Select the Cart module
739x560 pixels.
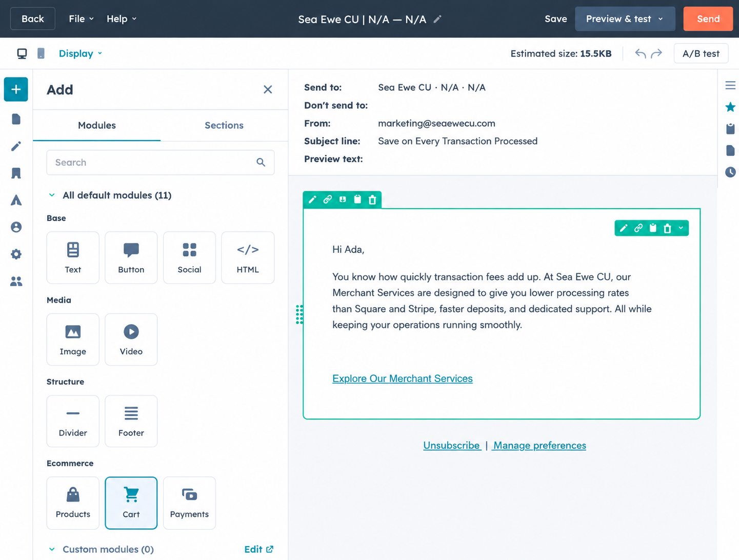[x=131, y=503]
